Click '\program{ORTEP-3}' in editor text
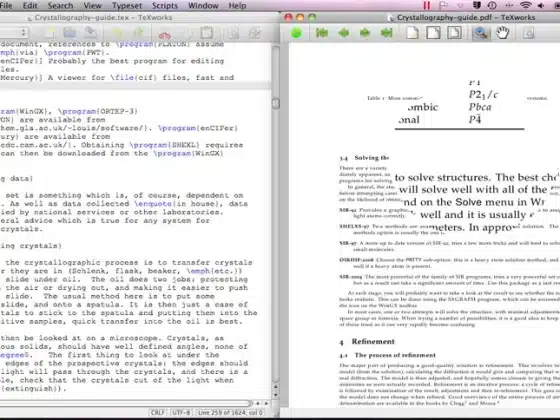This screenshot has height=420, width=560. tap(98, 111)
